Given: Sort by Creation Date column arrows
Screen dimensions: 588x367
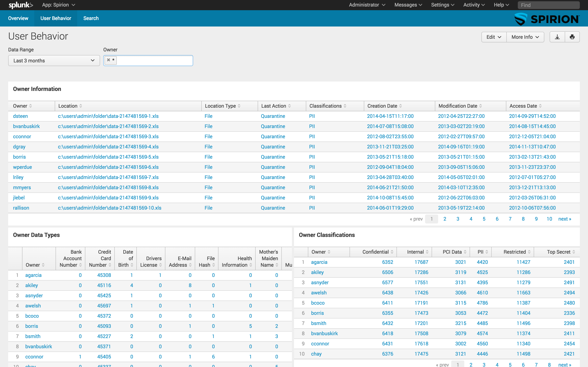Looking at the screenshot, I should (x=400, y=106).
